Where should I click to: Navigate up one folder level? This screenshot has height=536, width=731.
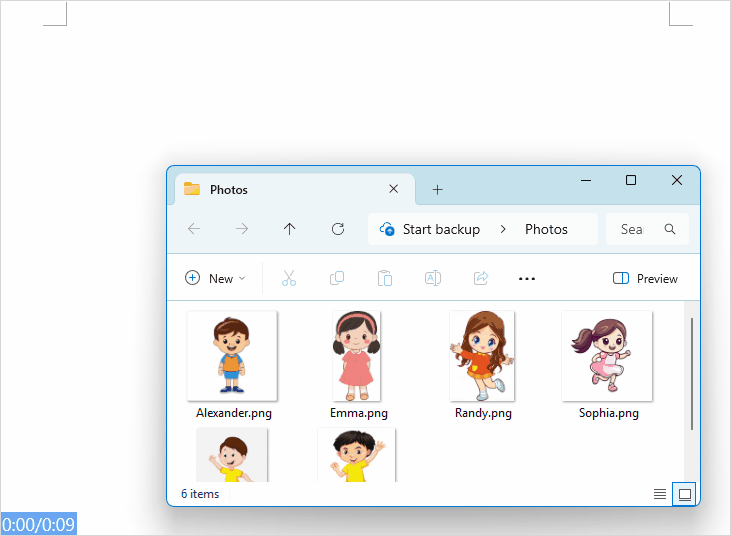coord(290,229)
